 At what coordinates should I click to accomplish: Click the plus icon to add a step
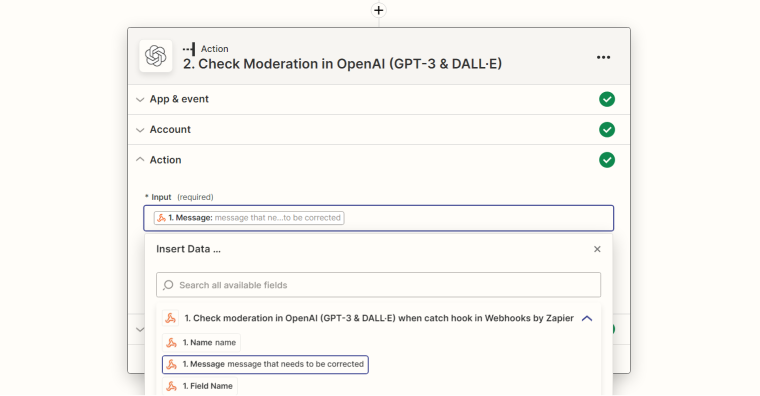379,10
